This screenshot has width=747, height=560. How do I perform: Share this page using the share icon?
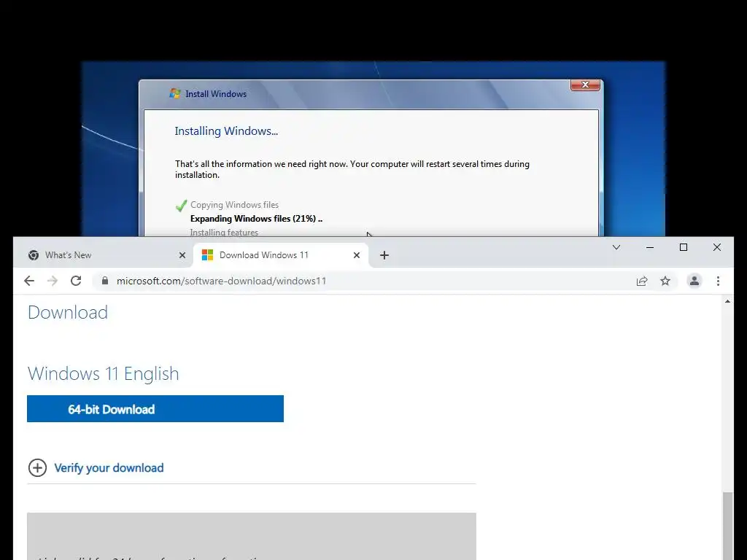tap(642, 281)
